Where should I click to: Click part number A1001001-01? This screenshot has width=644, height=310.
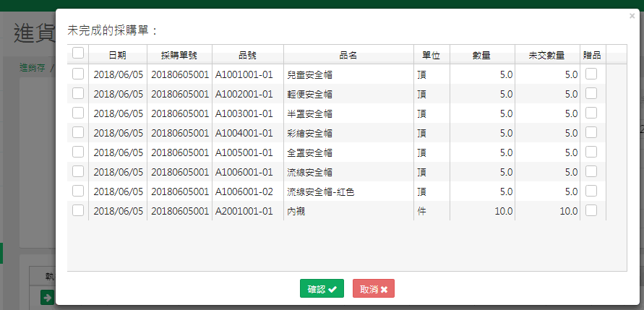[x=244, y=74]
